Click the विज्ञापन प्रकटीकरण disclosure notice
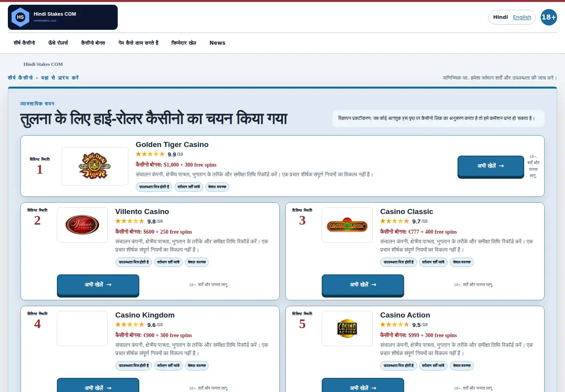This screenshot has width=565, height=392. coord(438,118)
